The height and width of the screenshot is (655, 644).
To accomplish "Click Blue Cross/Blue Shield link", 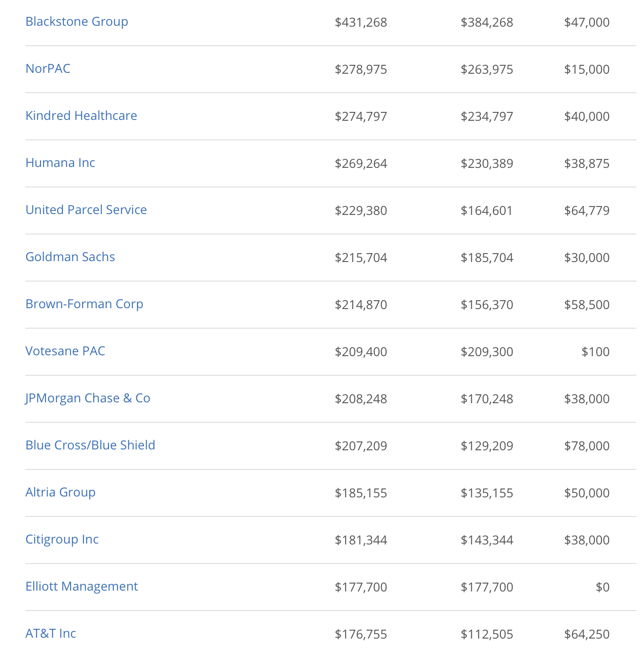I will coord(90,445).
